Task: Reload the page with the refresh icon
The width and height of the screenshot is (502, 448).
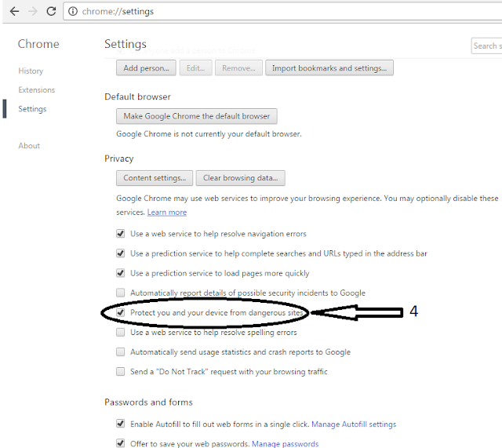Action: click(x=51, y=11)
